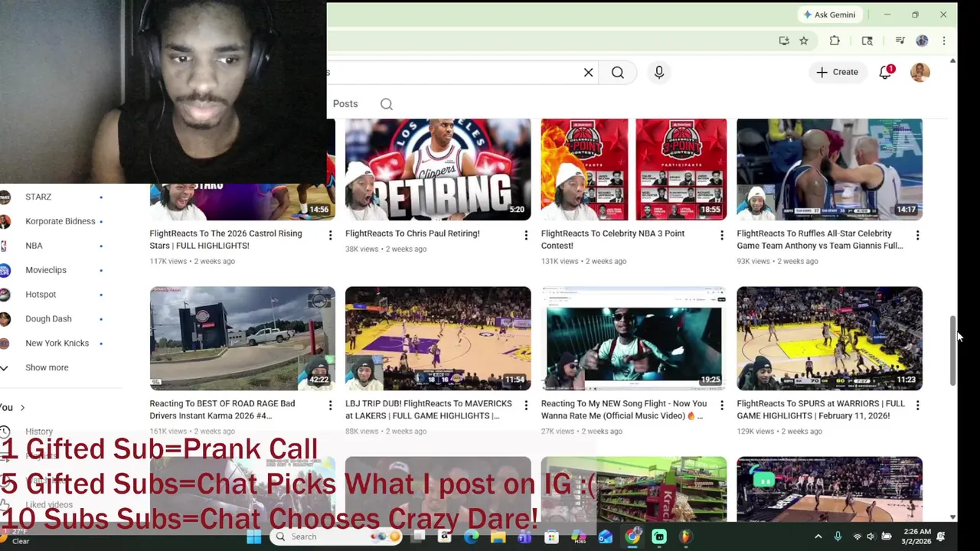Expand Show more subscriptions

tap(46, 368)
